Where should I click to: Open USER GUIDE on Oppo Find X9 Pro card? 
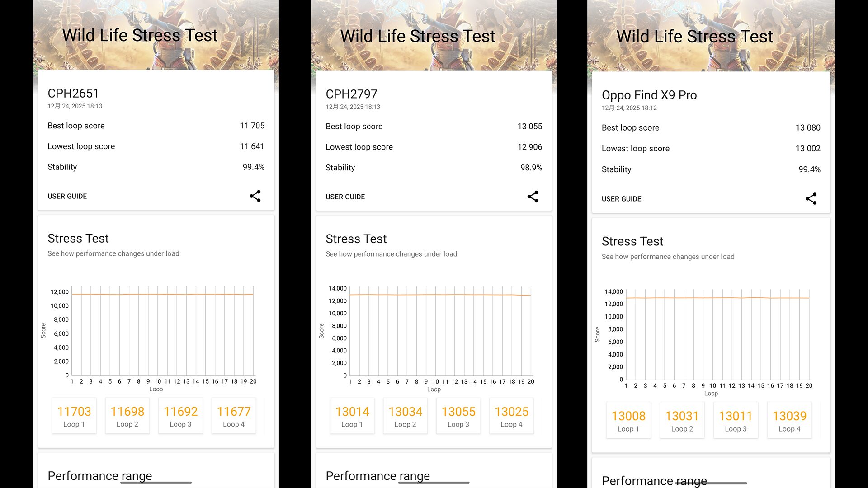tap(621, 199)
